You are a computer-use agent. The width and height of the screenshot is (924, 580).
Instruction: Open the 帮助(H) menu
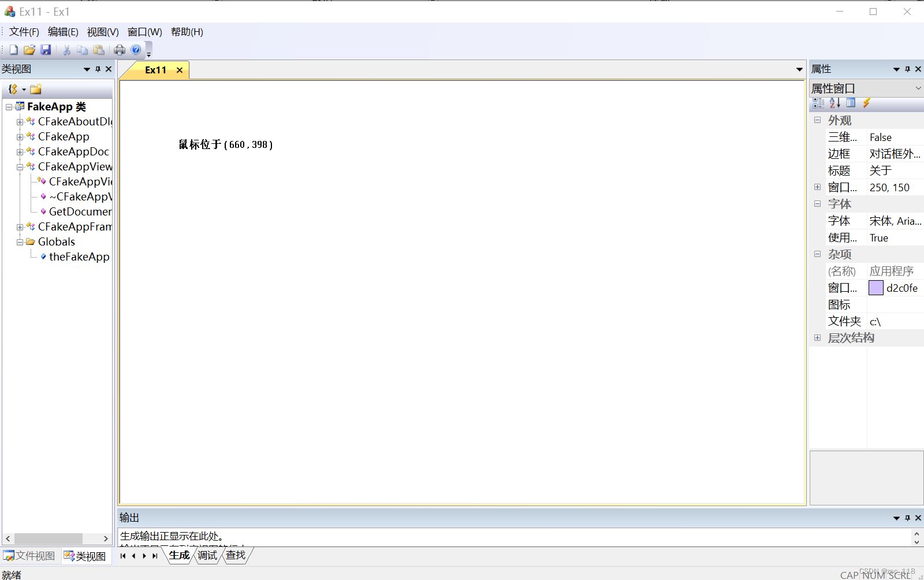point(187,32)
